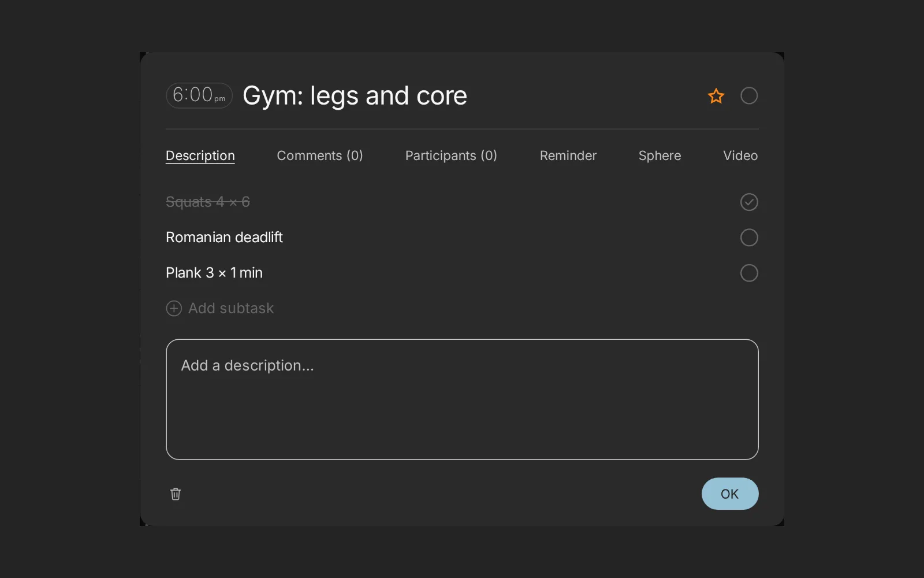The width and height of the screenshot is (924, 578).
Task: Edit the title Gym: legs and core
Action: pos(355,96)
